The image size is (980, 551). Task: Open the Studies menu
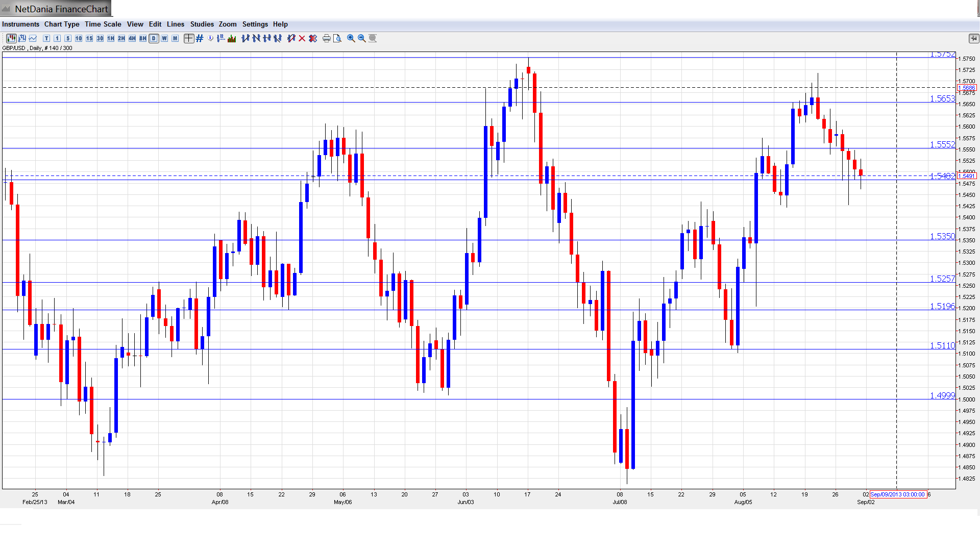pyautogui.click(x=202, y=24)
